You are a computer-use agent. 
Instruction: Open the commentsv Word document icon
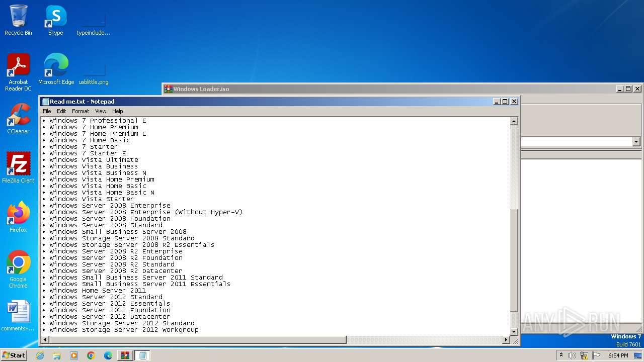18,316
